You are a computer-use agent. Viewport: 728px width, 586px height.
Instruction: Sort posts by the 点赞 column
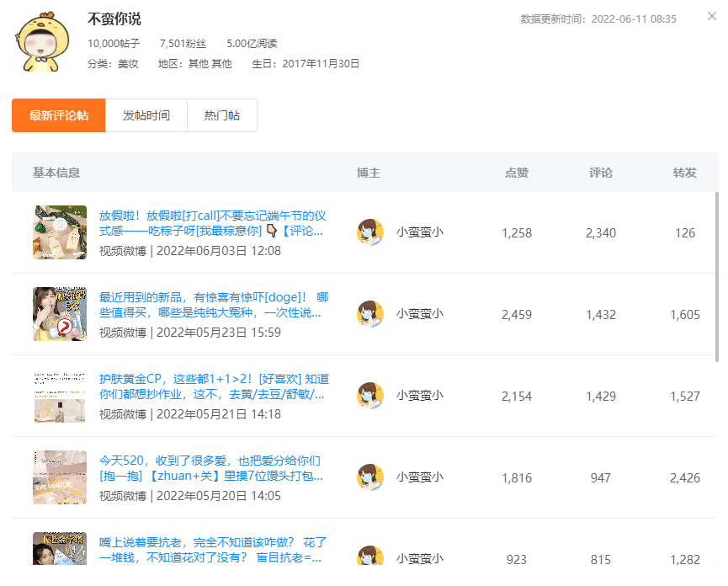pos(517,172)
